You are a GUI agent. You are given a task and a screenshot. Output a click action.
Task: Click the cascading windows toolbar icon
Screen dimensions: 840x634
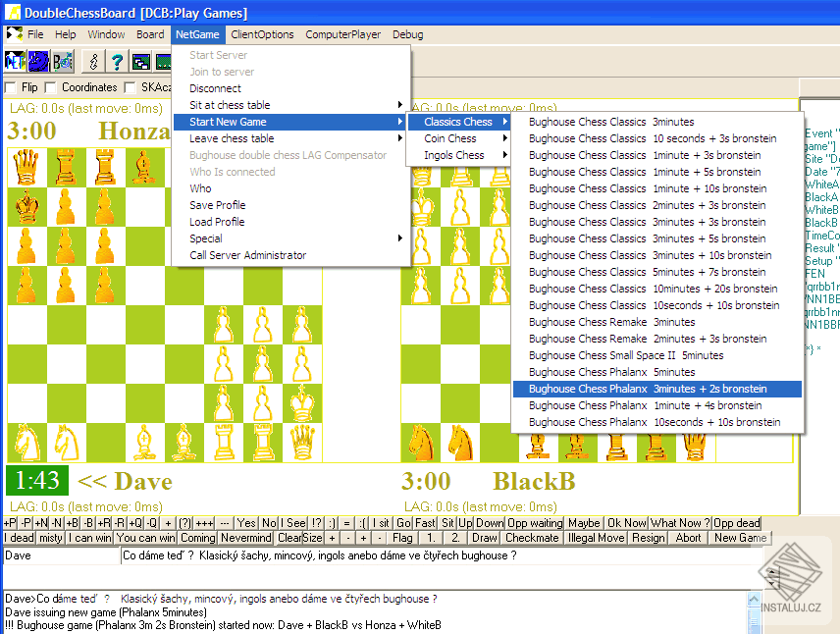[140, 62]
